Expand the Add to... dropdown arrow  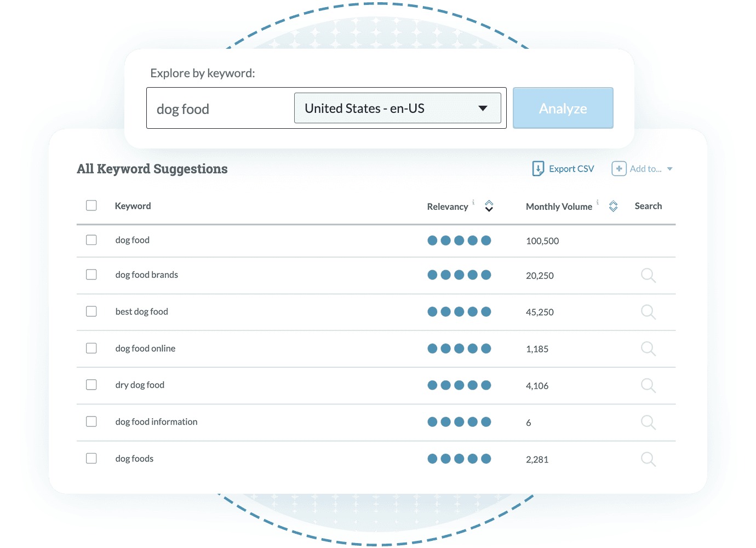[x=669, y=169]
